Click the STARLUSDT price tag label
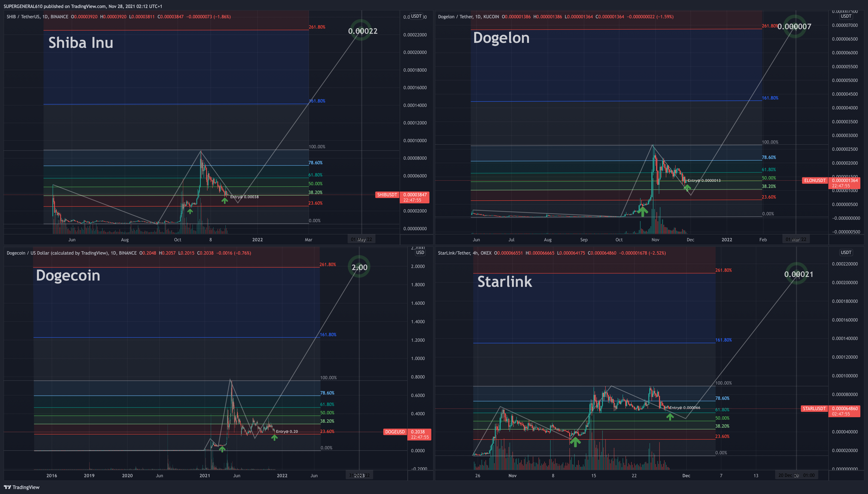Screen dimensions: 868x494 (x=814, y=408)
